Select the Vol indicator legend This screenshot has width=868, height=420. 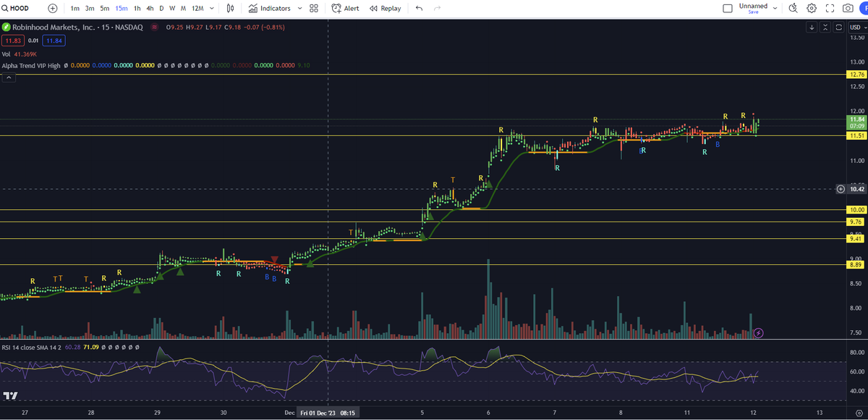pyautogui.click(x=6, y=54)
